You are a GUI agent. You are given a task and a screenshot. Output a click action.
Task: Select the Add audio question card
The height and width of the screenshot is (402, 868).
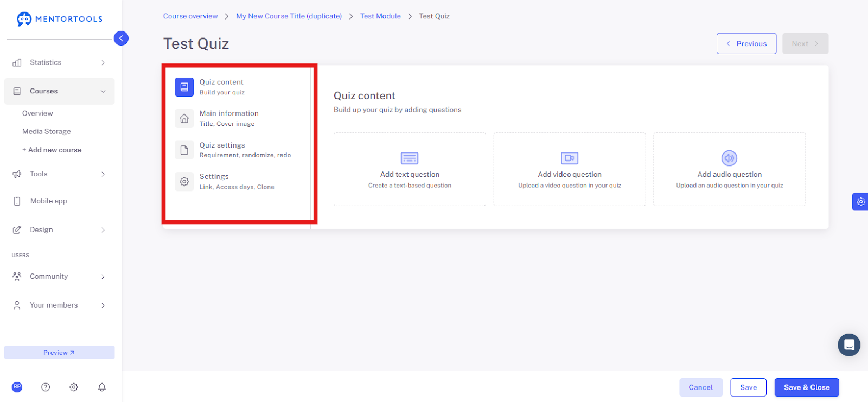click(729, 169)
